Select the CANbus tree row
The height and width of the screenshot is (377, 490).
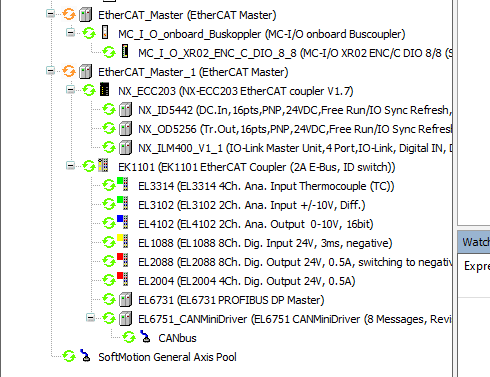(177, 338)
